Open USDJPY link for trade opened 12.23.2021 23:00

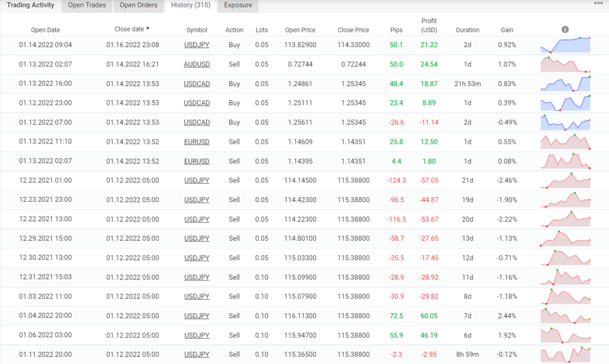197,200
